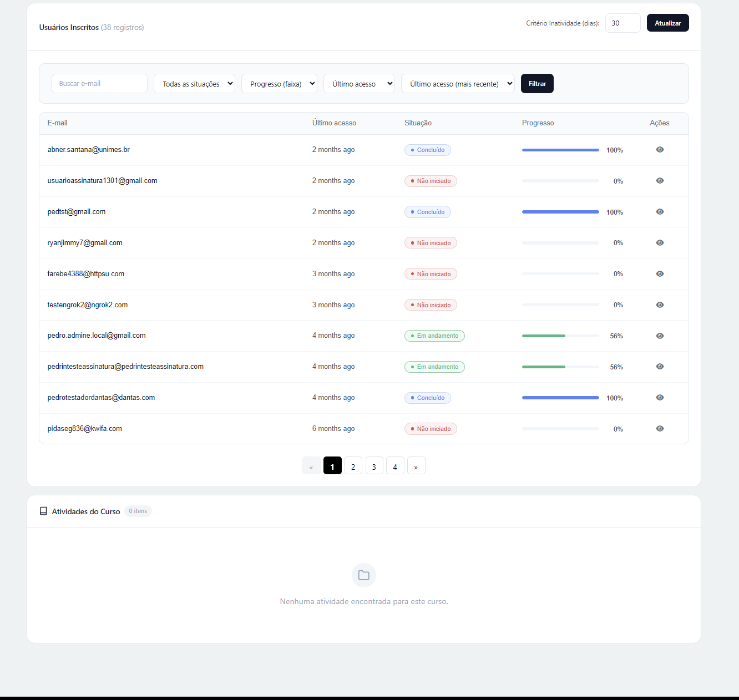Click eye icon for usuarioassinatura1301@gmail.com
This screenshot has width=739, height=700.
(x=660, y=181)
